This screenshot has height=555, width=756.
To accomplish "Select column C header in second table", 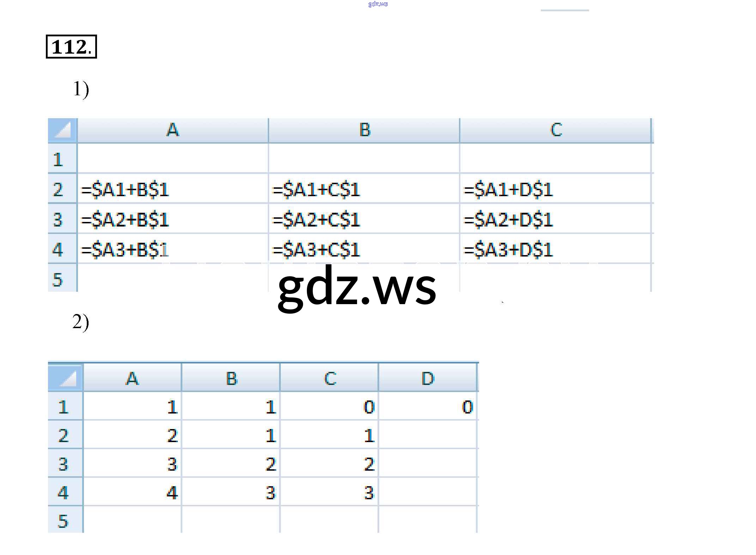I will point(329,379).
